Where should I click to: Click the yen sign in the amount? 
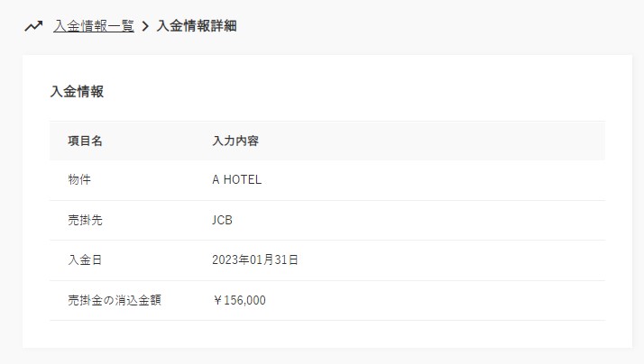click(x=217, y=300)
